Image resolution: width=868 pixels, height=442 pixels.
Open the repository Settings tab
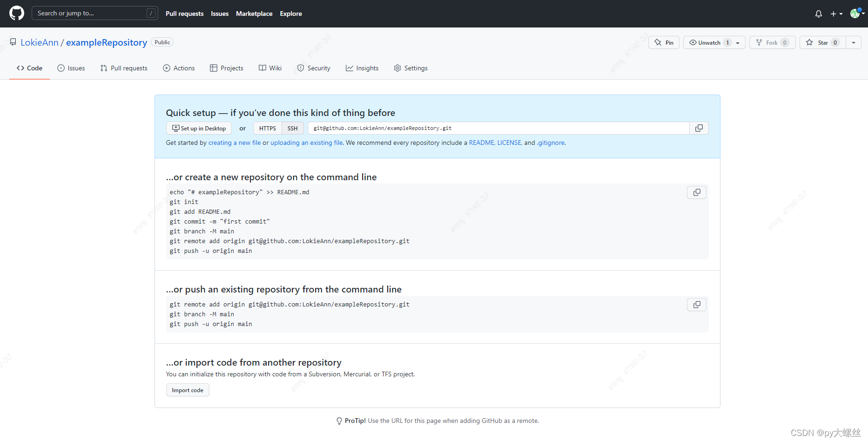pyautogui.click(x=410, y=68)
